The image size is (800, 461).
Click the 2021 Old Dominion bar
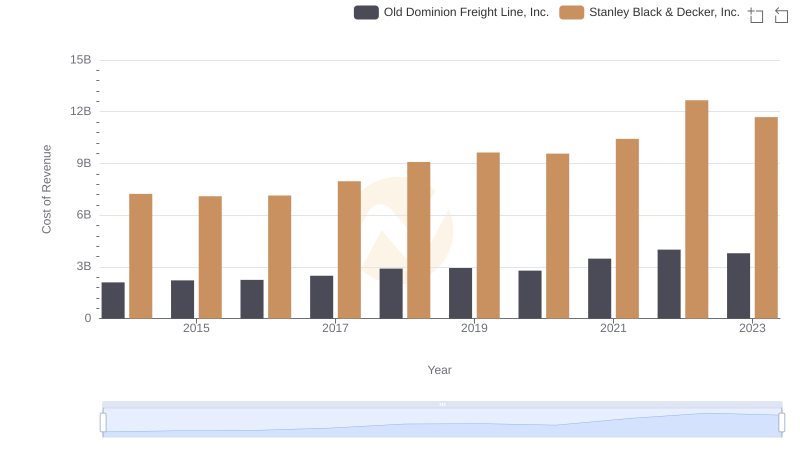tap(599, 289)
